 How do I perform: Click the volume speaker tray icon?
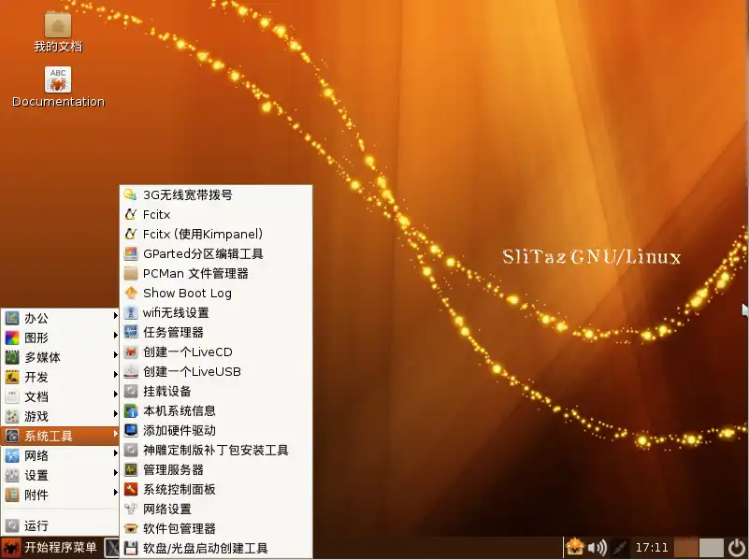tap(597, 548)
